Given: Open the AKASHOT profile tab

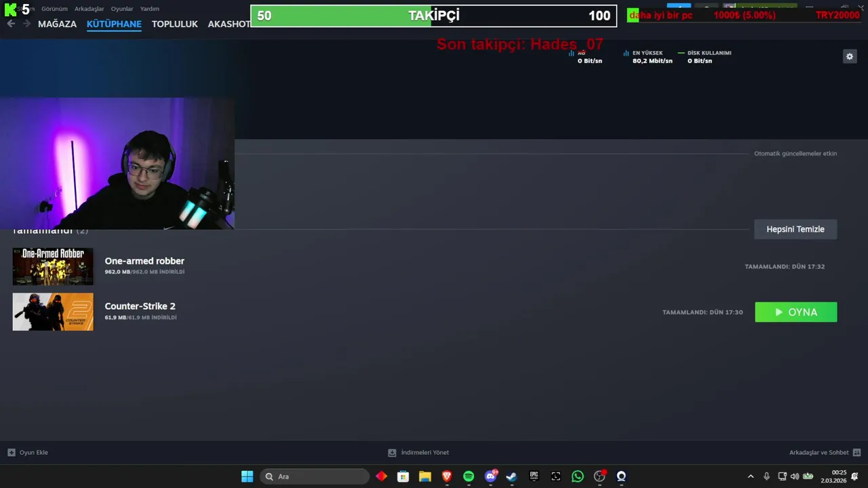Looking at the screenshot, I should (x=229, y=24).
